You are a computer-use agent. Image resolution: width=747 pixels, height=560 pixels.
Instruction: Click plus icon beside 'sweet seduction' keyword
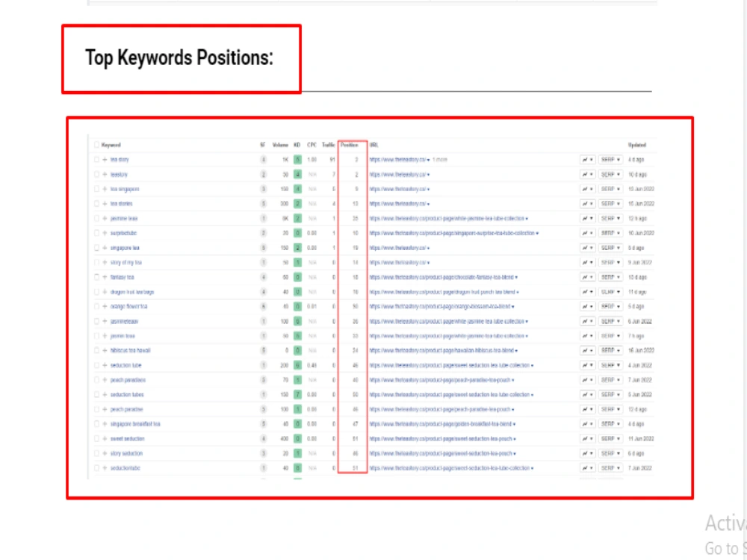105,438
